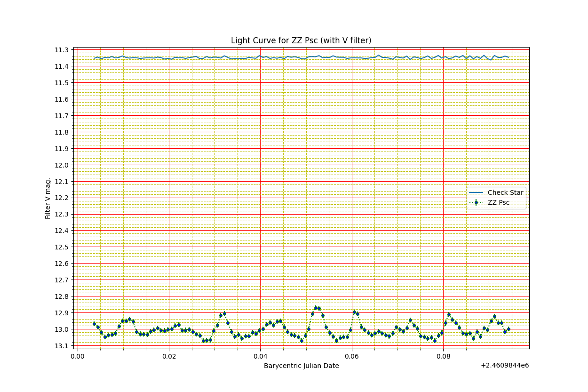Click the Barycentric Julian Date axis label
Screen dimensions: 588x392
[x=301, y=366]
